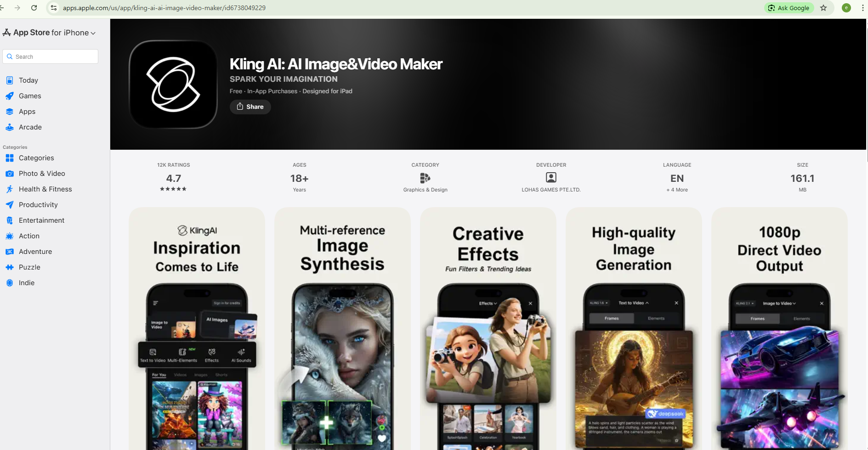Click the Puzzle piece icon

coord(10,267)
